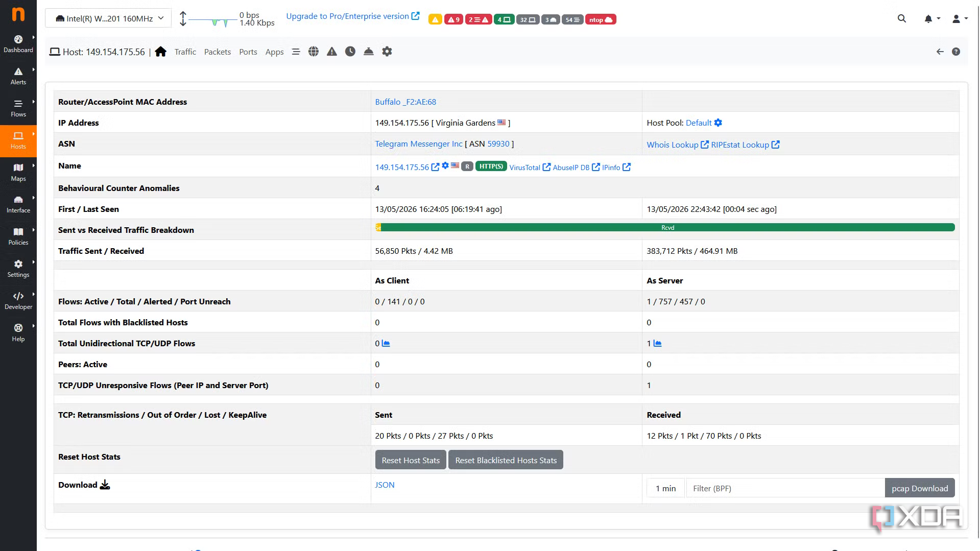The width and height of the screenshot is (980, 551).
Task: Go to the host Home view
Action: tap(161, 52)
